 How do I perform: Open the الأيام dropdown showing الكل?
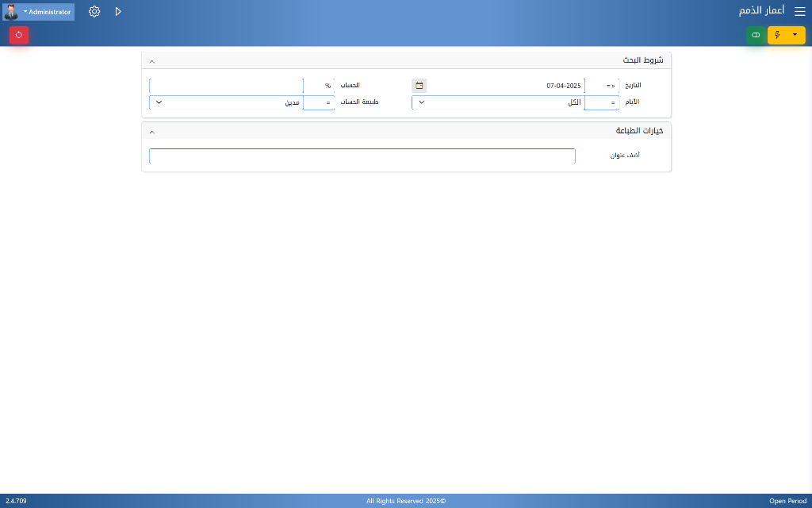pyautogui.click(x=497, y=102)
